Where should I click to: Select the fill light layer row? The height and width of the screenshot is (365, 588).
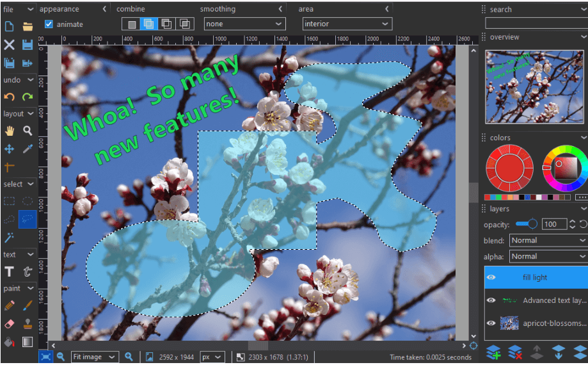click(536, 278)
